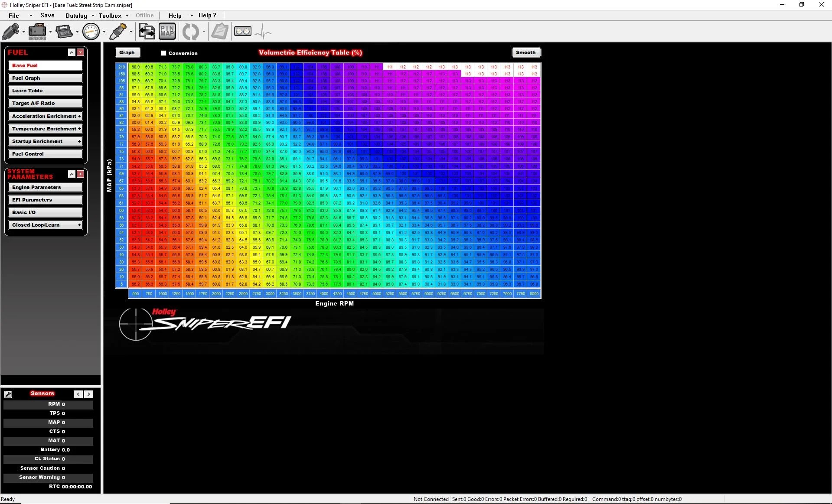Open EFI Parameters
The height and width of the screenshot is (504, 832).
45,200
